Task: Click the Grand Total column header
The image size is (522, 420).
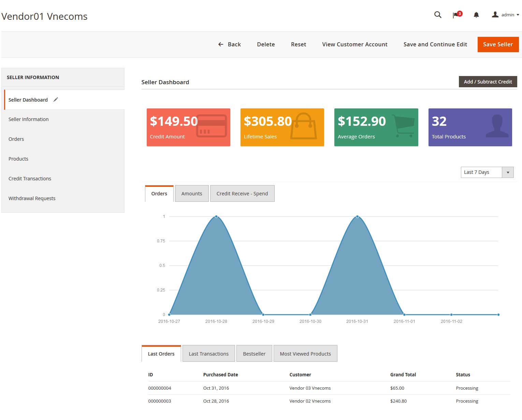Action: coord(403,374)
